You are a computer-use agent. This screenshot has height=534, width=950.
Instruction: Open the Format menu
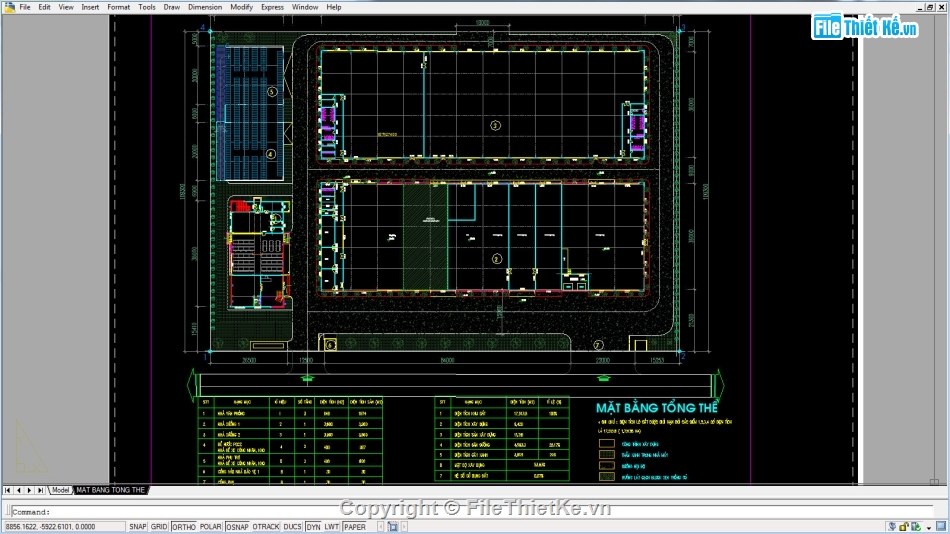(x=118, y=7)
